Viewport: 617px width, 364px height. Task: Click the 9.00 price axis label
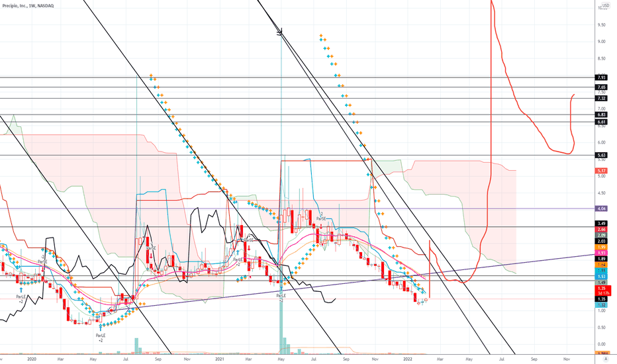[602, 42]
